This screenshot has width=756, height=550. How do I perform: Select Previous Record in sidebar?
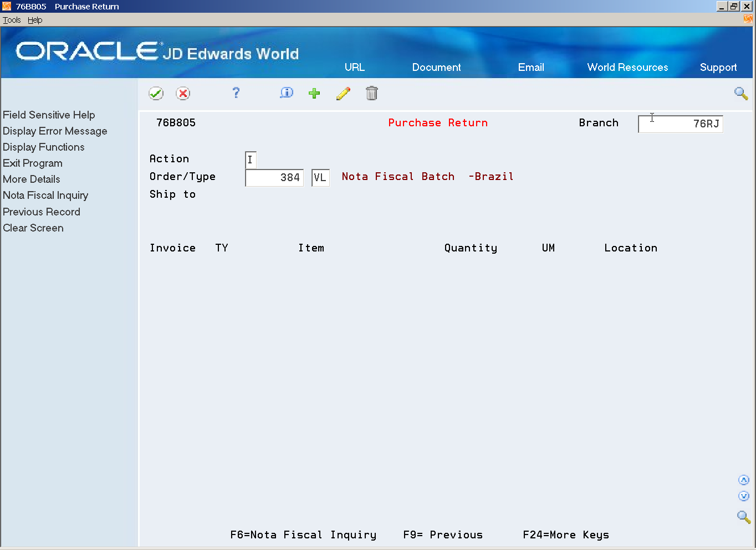42,212
